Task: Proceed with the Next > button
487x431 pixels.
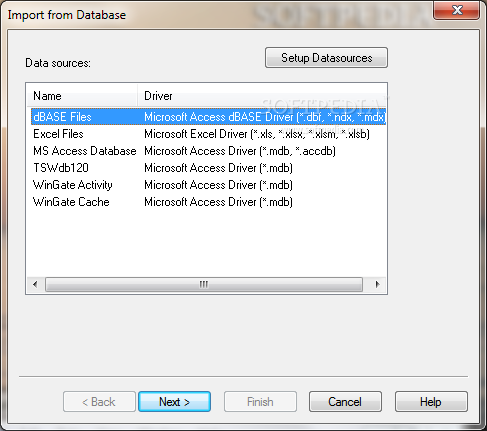Action: pyautogui.click(x=174, y=402)
